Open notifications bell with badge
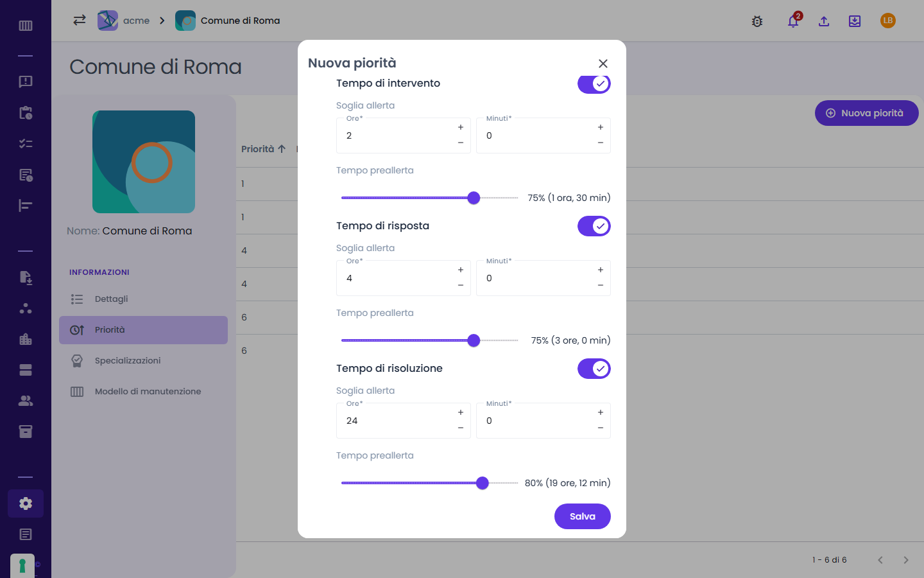Viewport: 924px width, 578px height. coord(794,21)
